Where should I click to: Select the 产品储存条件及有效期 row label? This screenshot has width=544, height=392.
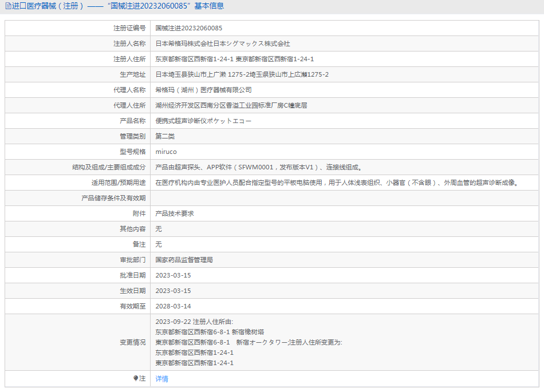coord(113,198)
